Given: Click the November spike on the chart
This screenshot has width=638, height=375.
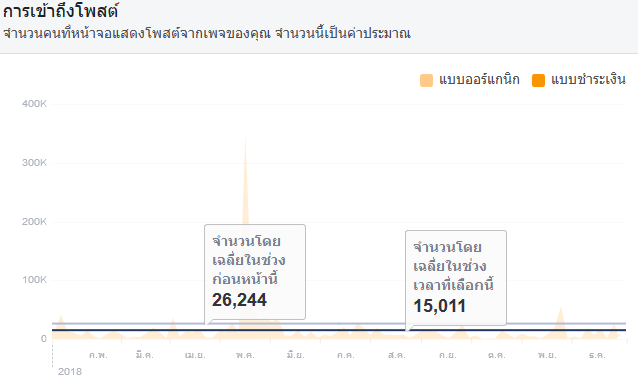Looking at the screenshot, I should [561, 321].
